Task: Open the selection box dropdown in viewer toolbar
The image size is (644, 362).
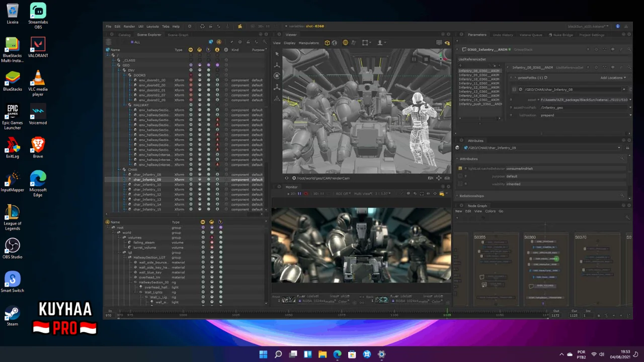Action: tap(366, 43)
